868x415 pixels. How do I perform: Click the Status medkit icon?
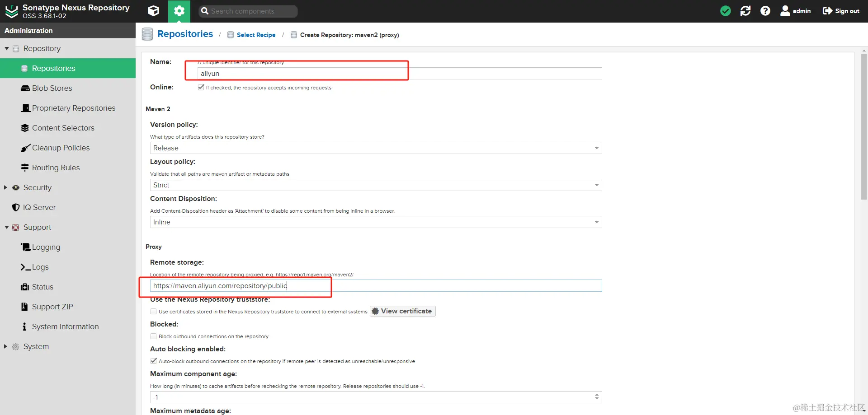click(25, 287)
